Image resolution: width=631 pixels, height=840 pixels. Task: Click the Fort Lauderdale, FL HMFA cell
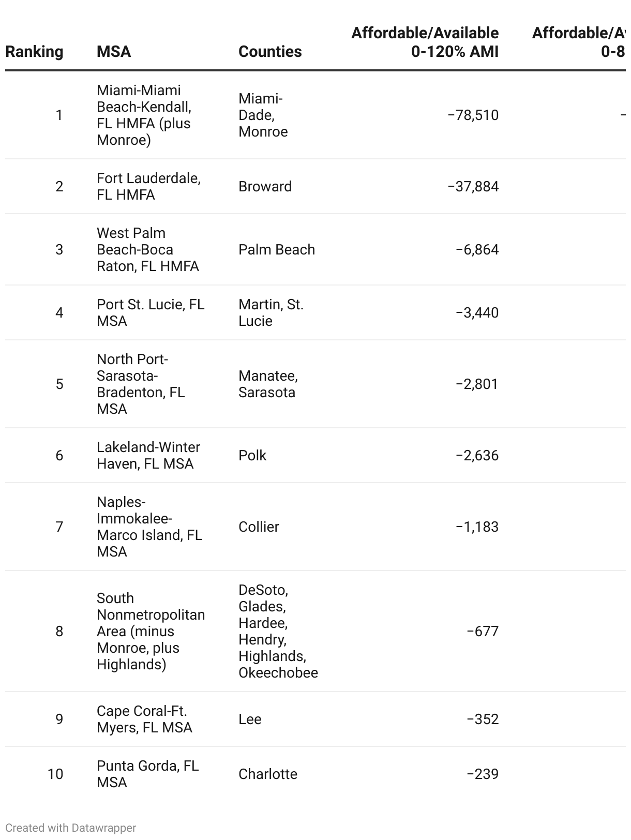point(148,186)
